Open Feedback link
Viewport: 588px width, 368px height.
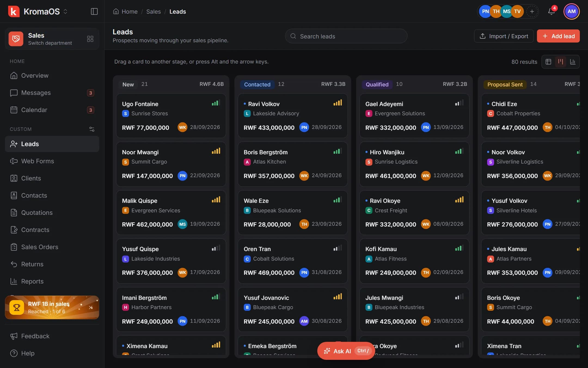click(x=52, y=336)
